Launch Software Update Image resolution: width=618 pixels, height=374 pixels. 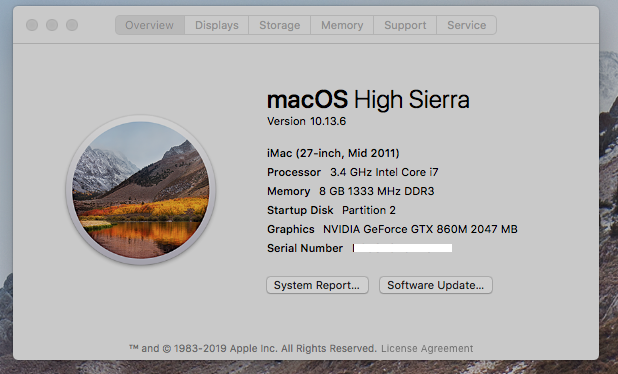pyautogui.click(x=436, y=285)
